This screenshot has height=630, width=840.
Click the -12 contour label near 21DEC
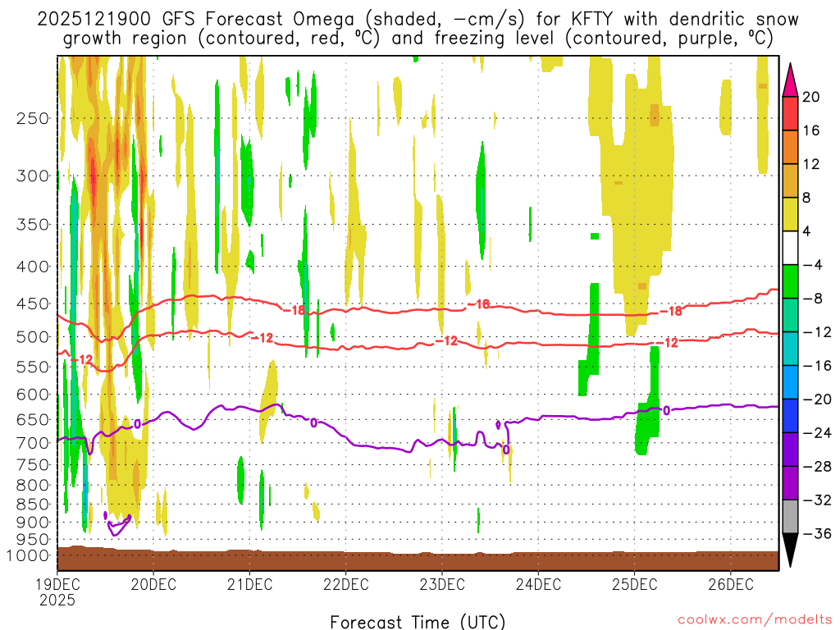(x=262, y=337)
